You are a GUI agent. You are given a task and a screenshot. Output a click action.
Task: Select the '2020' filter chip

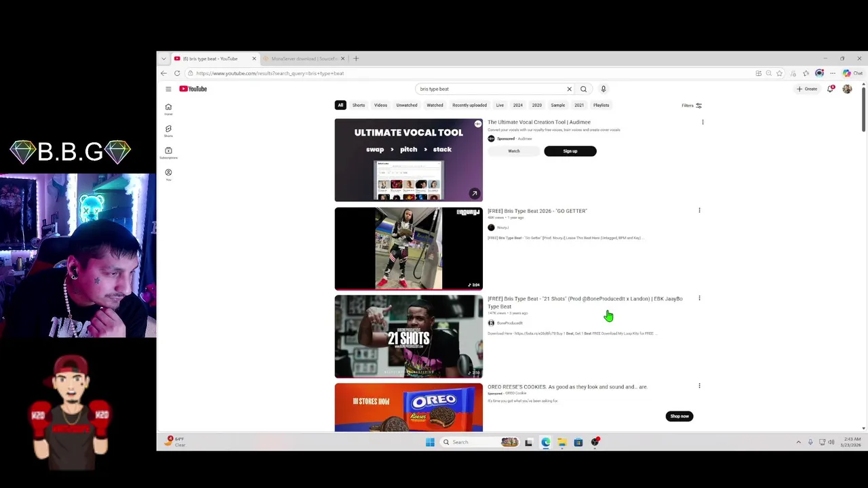coord(537,105)
